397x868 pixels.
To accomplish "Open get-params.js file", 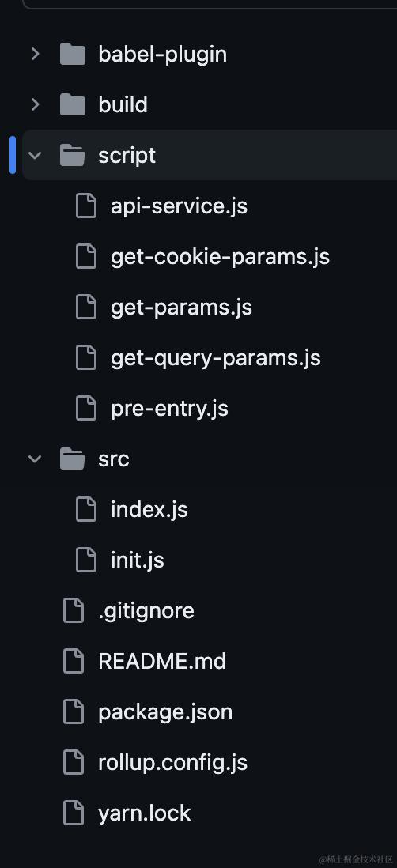I will [x=181, y=308].
